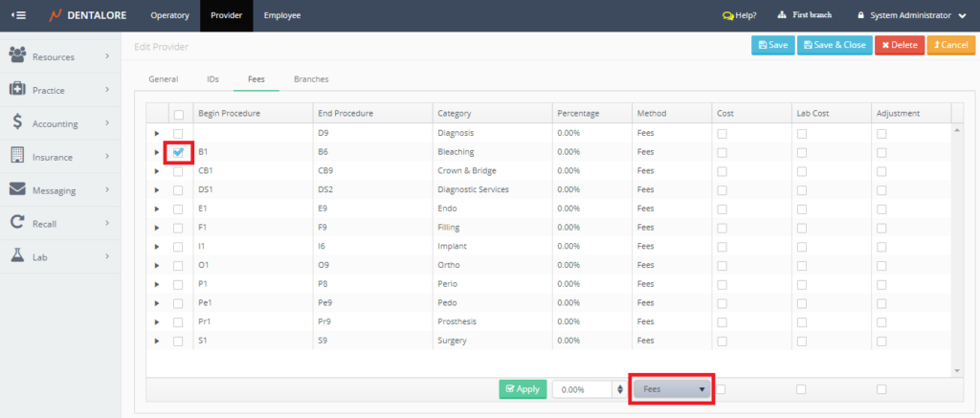Screen dimensions: 980x418
Task: Click the Resources people icon in sidebar
Action: (17, 56)
